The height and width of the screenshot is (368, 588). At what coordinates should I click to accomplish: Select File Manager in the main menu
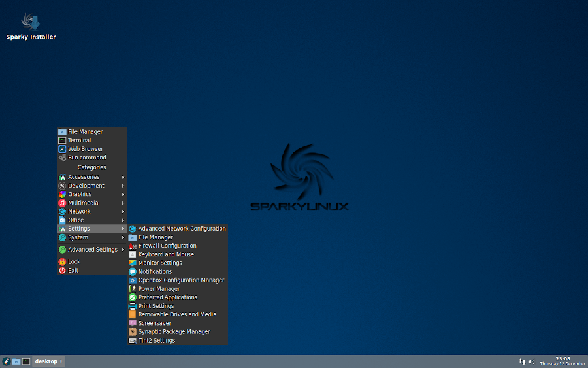92,131
